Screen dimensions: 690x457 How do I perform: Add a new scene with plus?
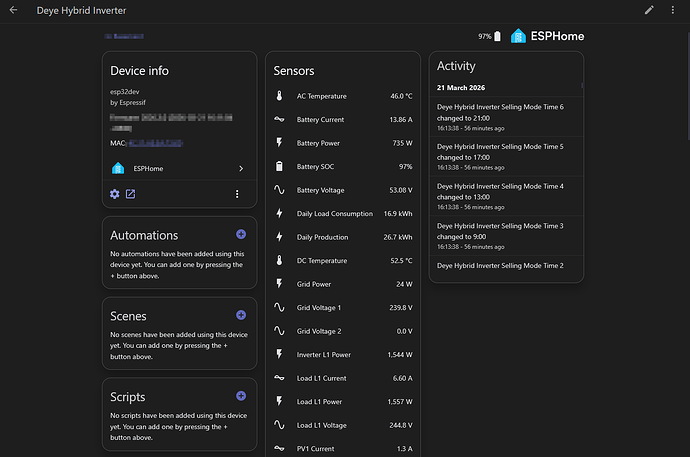pyautogui.click(x=240, y=315)
